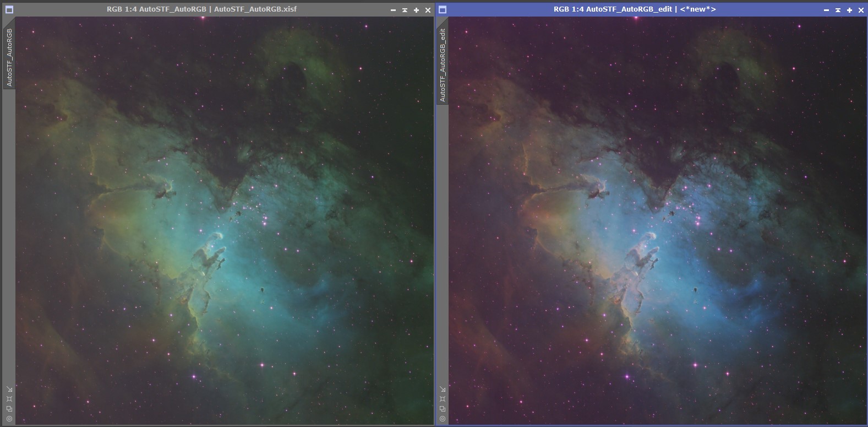Click the overlapping-squares duplicate icon in left window
This screenshot has height=427, width=868.
click(9, 409)
